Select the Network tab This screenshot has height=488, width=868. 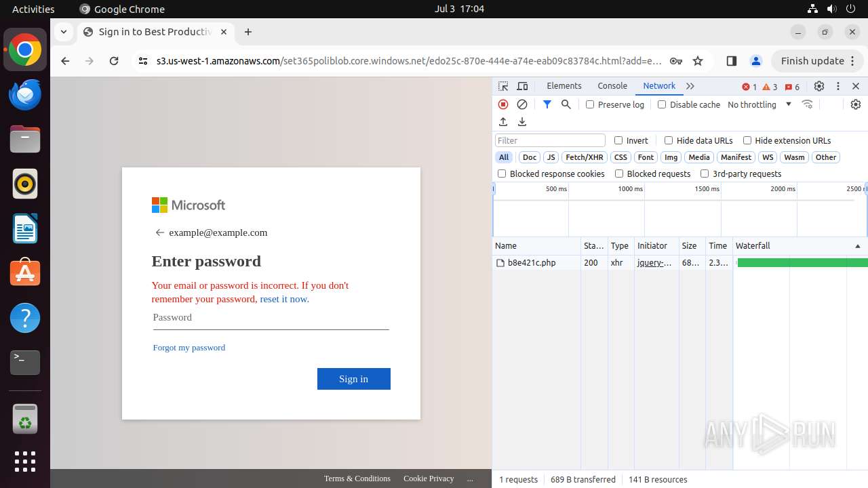point(659,86)
